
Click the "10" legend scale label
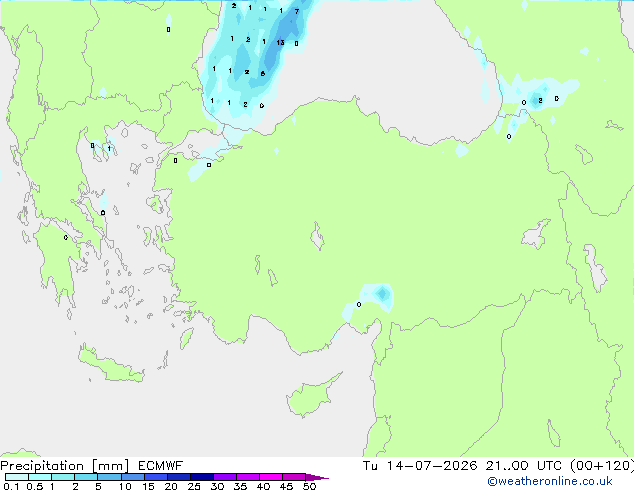125,486
